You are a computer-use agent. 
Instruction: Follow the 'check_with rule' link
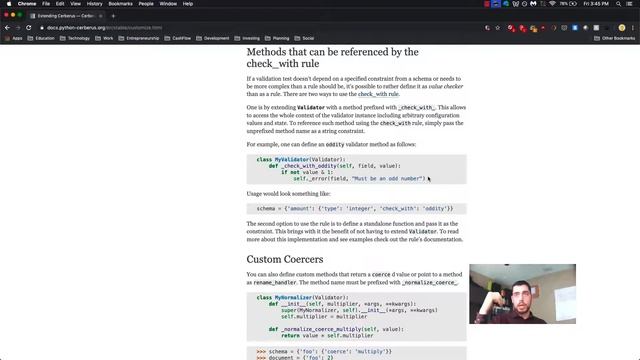point(378,94)
